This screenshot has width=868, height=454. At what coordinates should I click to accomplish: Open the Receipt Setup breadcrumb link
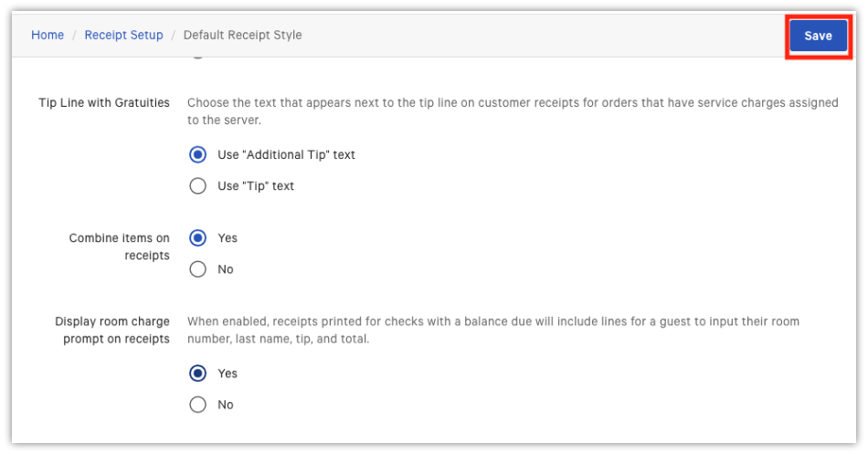point(123,36)
